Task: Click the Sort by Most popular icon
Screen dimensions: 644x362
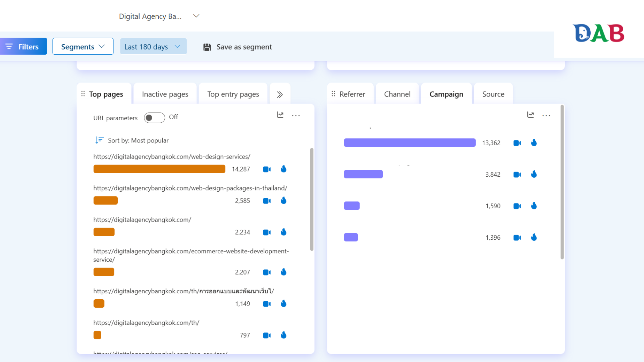Action: tap(99, 140)
